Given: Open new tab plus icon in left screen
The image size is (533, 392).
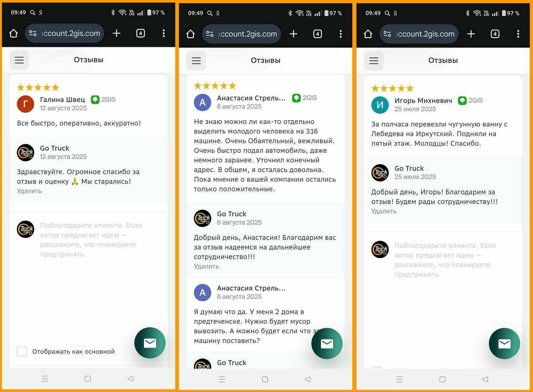Looking at the screenshot, I should pyautogui.click(x=117, y=33).
